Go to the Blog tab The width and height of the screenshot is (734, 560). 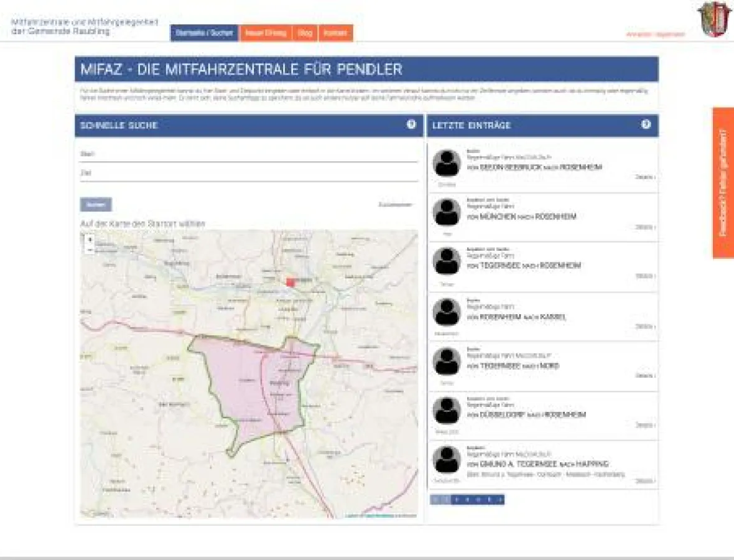[305, 33]
